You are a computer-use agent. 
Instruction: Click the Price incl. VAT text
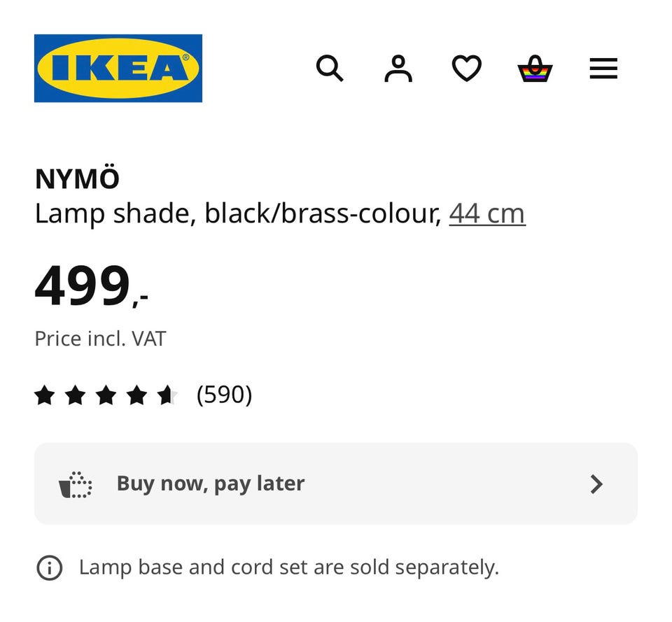coord(100,339)
